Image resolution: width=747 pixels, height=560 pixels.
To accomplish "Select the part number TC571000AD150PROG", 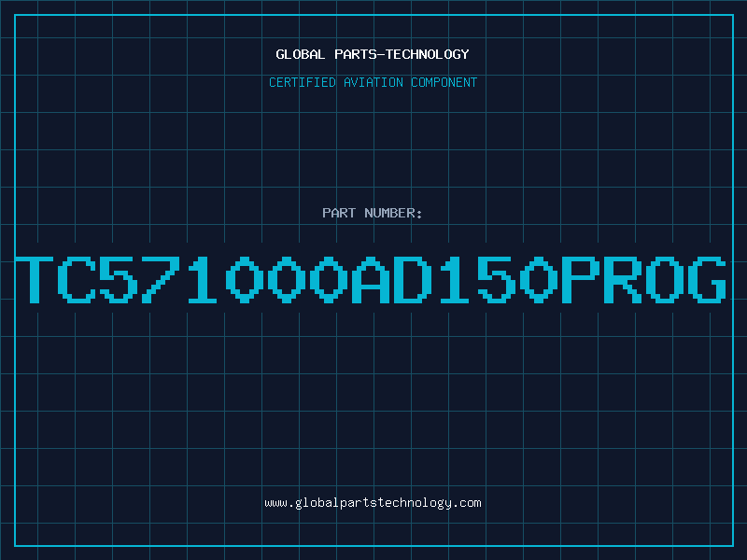I will coord(371,280).
